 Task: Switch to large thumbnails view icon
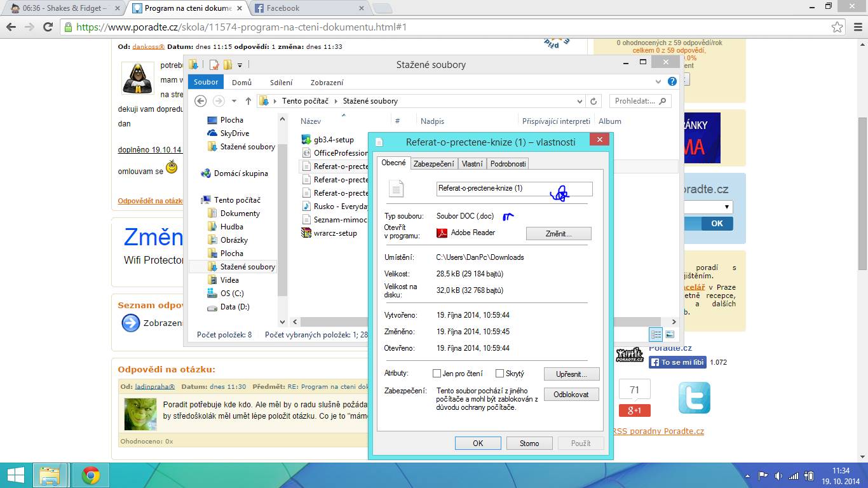(x=670, y=334)
